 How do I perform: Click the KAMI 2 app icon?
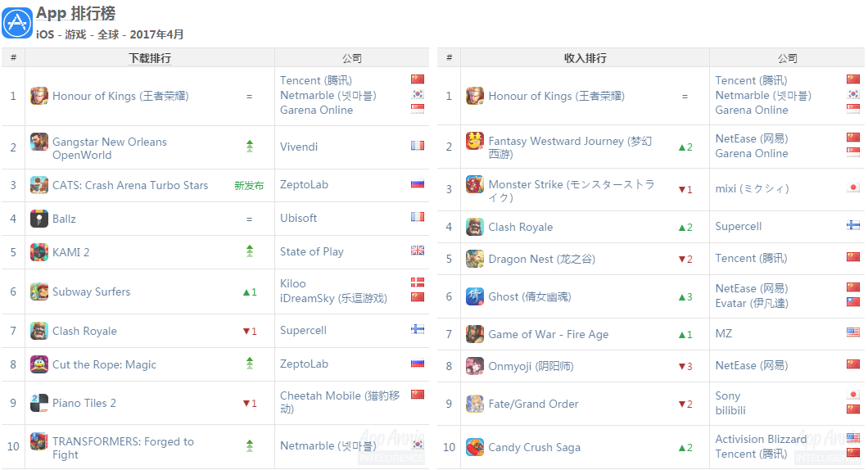pyautogui.click(x=38, y=252)
